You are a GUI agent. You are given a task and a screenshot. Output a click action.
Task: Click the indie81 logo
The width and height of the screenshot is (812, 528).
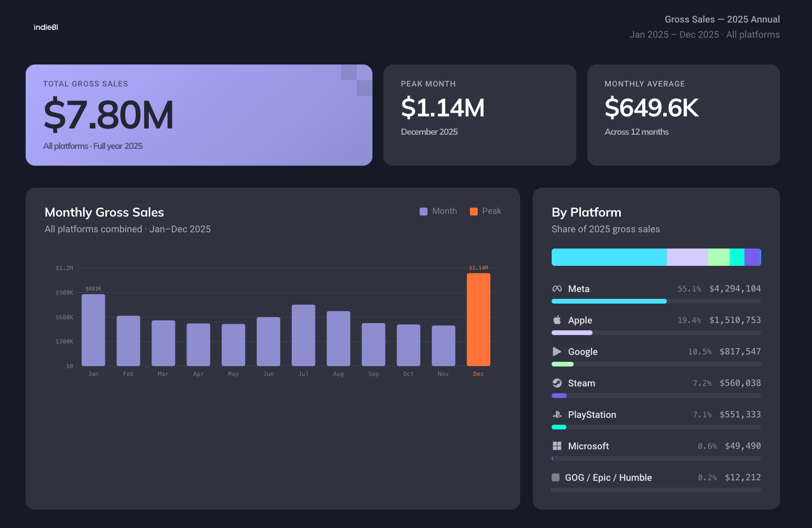[x=46, y=27]
